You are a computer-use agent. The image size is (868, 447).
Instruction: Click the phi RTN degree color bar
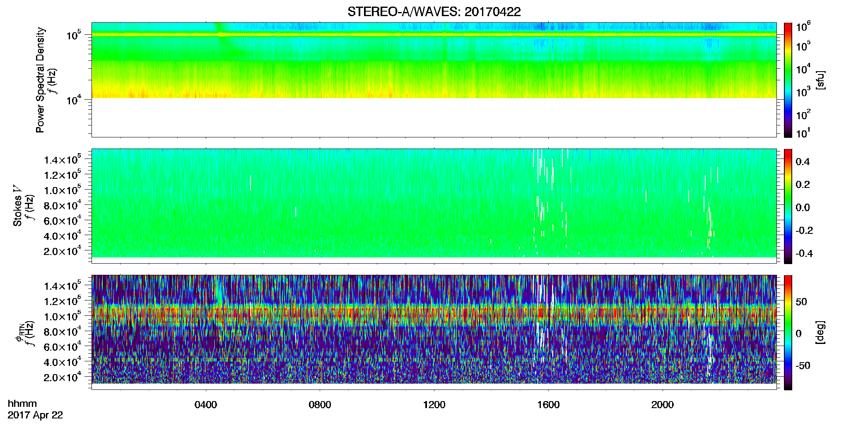[788, 332]
